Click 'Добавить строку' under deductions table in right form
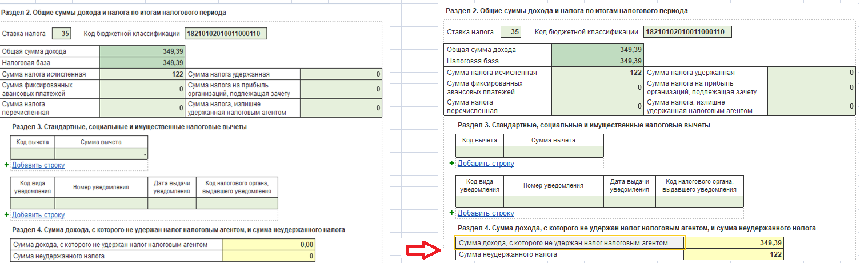Viewport: 868px width, 279px height. pyautogui.click(x=486, y=164)
